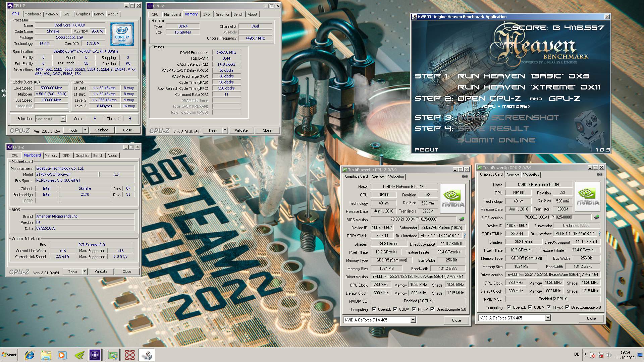
Task: Click Validate button in CPU-Z Memory window
Action: point(241,130)
